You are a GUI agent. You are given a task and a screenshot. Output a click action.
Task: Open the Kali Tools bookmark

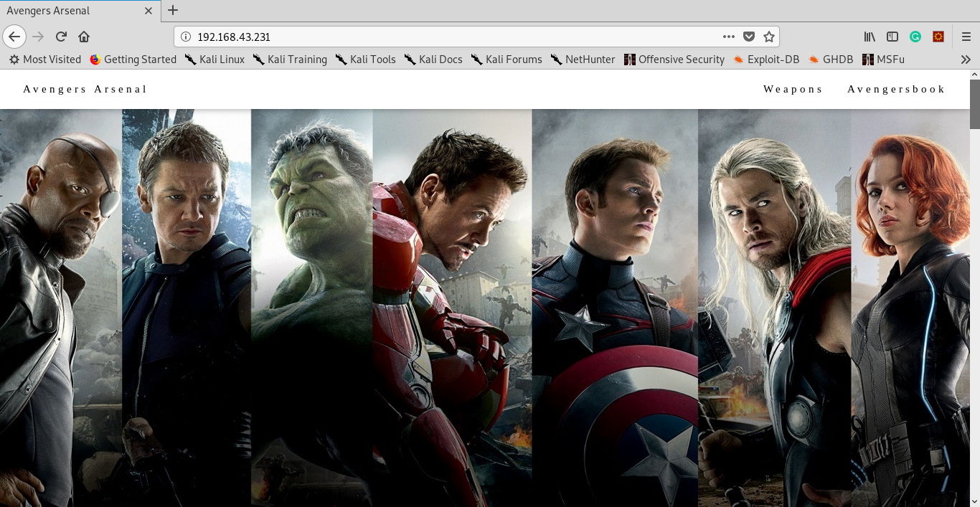tap(365, 60)
